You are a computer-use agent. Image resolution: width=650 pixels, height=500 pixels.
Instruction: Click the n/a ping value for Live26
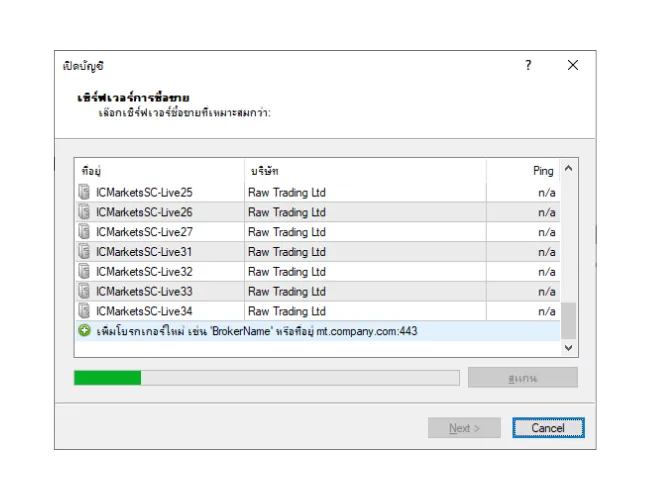(547, 212)
